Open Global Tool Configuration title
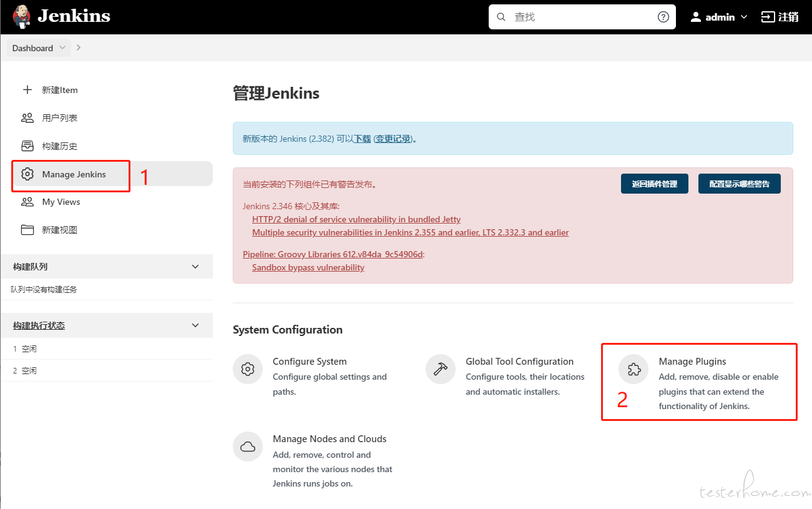This screenshot has height=509, width=812. (519, 362)
